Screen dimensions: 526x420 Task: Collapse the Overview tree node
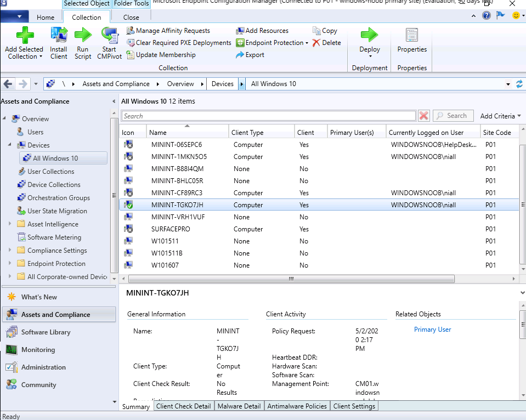(x=4, y=118)
